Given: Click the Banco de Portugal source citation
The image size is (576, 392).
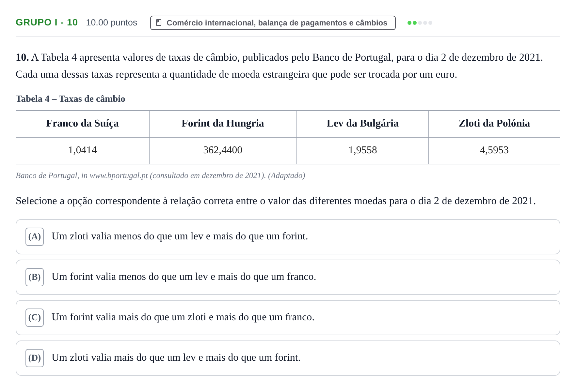Looking at the screenshot, I should click(160, 175).
